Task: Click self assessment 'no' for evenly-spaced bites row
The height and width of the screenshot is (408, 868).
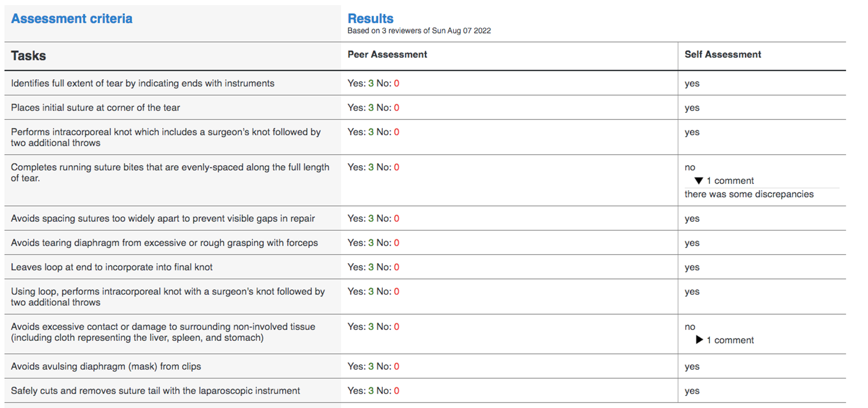Action: point(690,167)
